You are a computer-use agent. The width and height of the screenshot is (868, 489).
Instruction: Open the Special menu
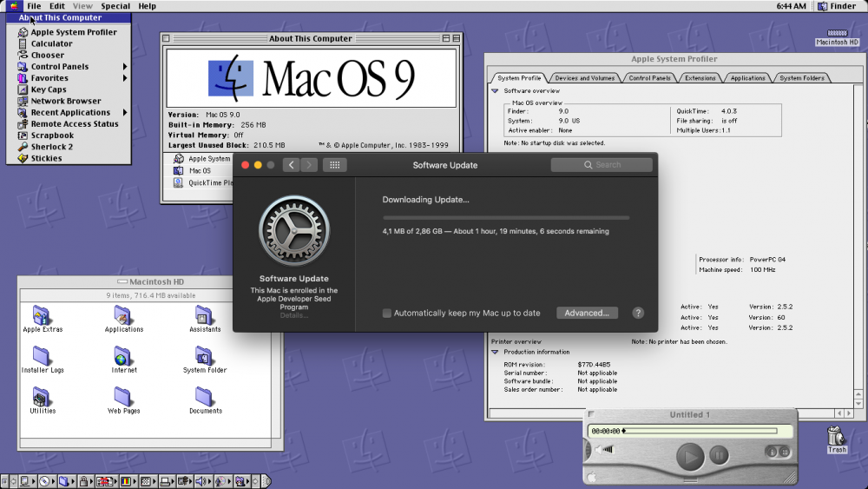(x=115, y=6)
